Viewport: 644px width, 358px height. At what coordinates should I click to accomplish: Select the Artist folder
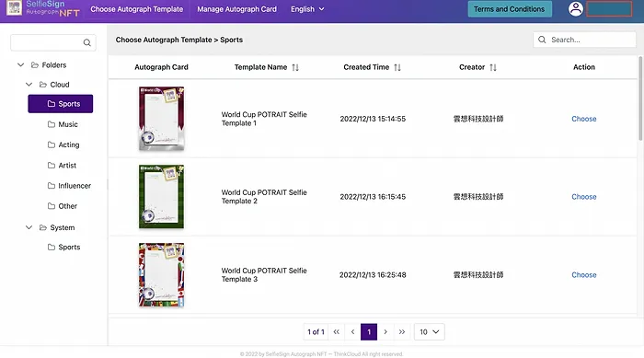pos(62,166)
